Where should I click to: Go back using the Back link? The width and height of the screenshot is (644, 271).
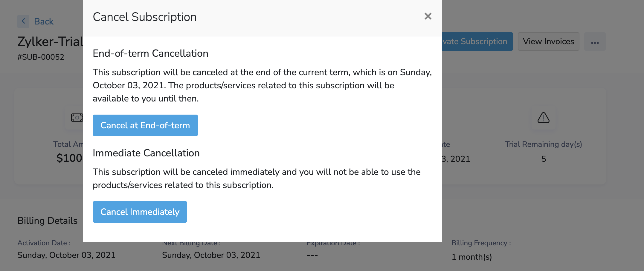coord(44,21)
